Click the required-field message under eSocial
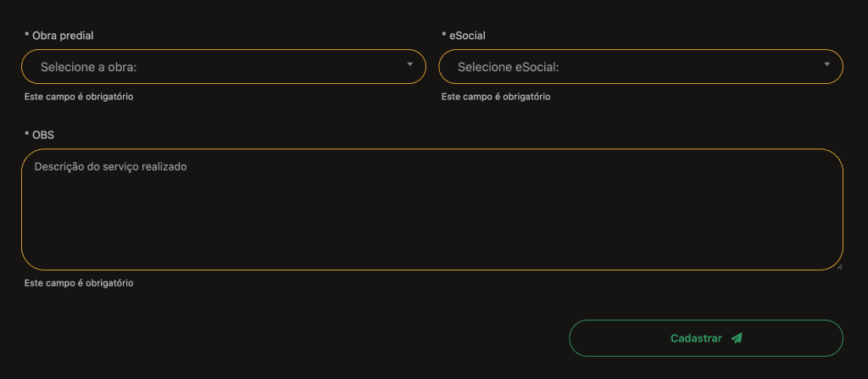Viewport: 868px width, 379px height. point(496,97)
